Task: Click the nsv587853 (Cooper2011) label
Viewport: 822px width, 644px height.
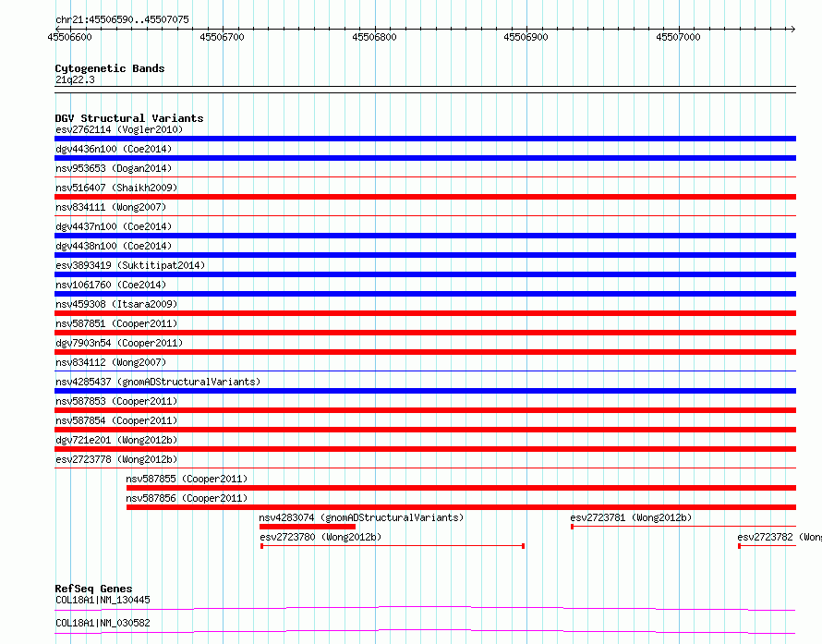Action: click(116, 401)
